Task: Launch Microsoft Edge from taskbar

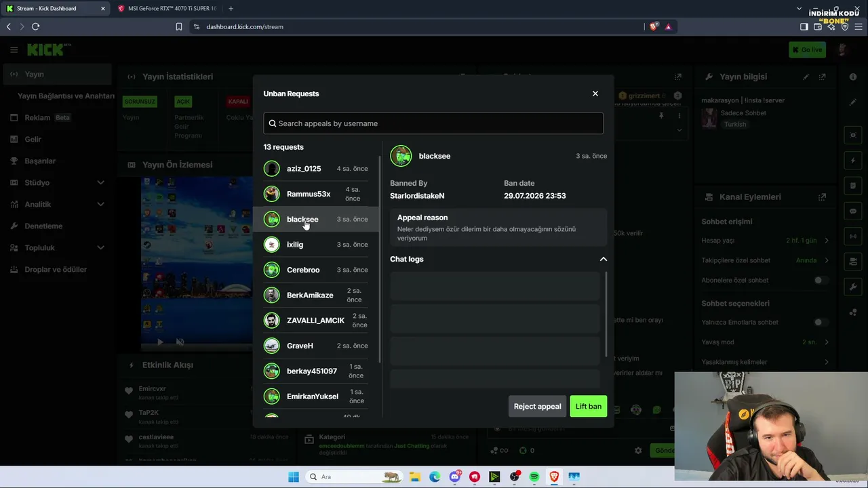Action: tap(435, 477)
